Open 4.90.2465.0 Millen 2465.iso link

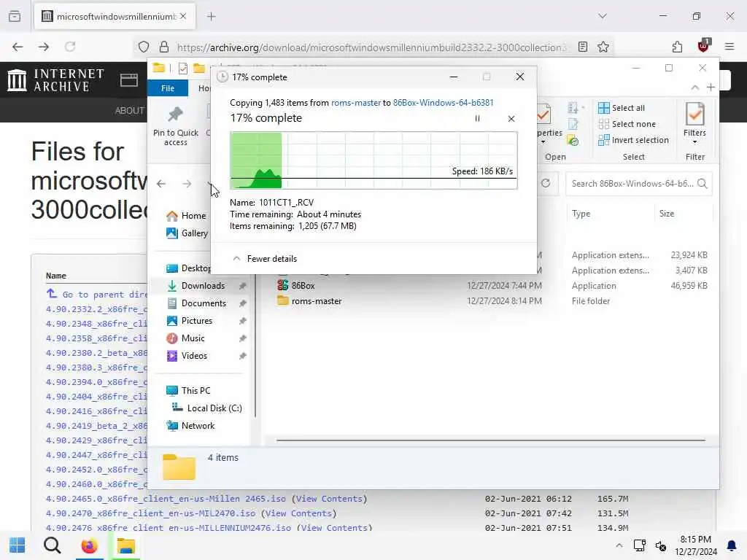point(166,499)
